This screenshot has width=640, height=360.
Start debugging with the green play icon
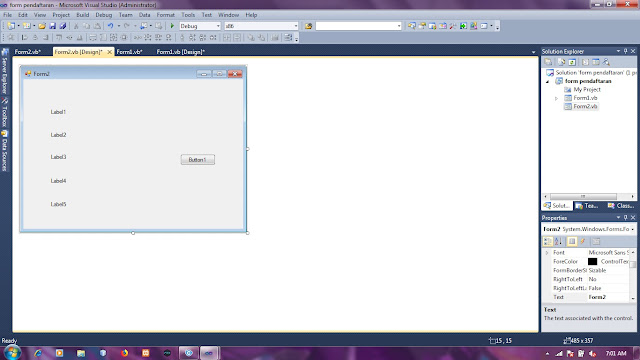click(172, 26)
